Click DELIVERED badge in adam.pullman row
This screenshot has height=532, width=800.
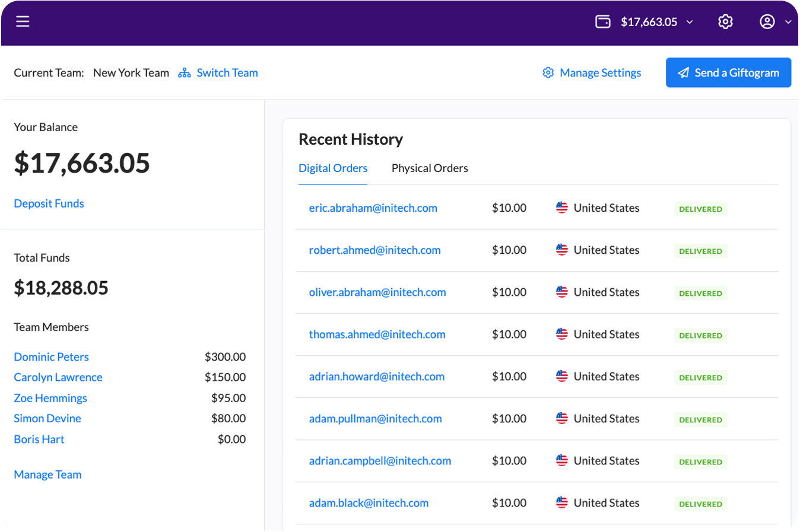pos(700,419)
